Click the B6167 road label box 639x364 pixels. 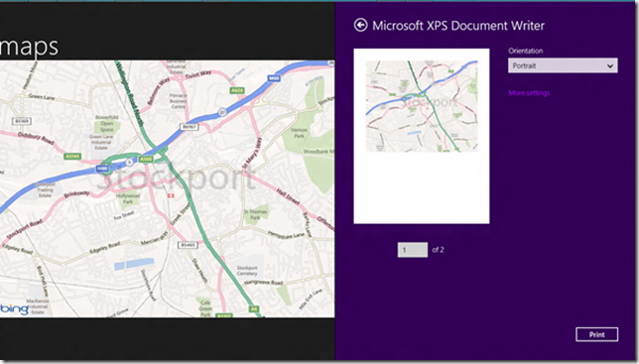190,127
